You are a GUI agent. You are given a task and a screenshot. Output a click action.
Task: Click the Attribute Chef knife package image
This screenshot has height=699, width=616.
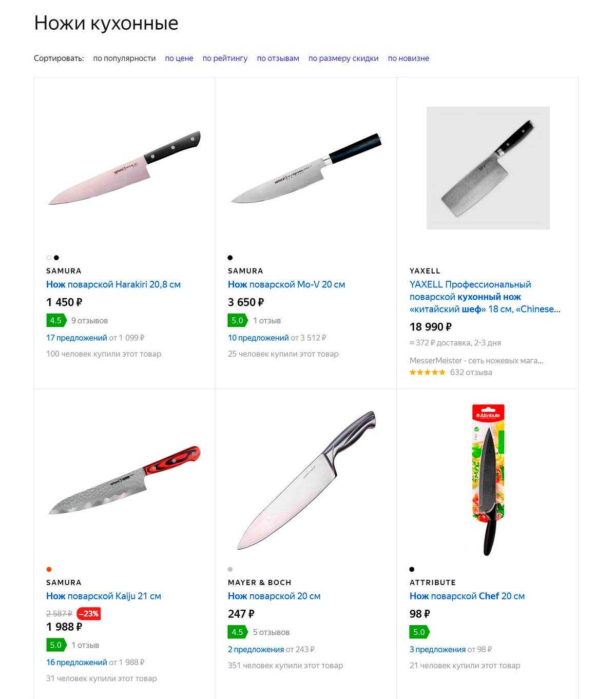tap(488, 480)
